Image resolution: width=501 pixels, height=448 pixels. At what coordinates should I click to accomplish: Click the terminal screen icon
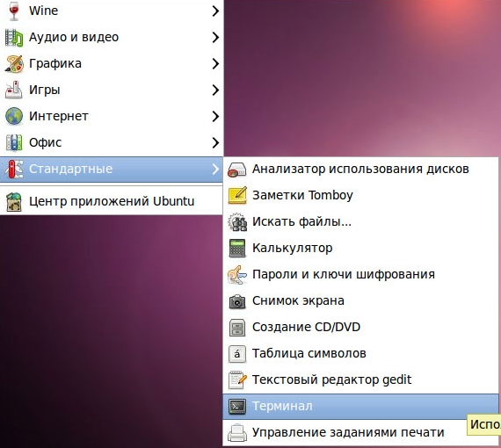click(236, 407)
